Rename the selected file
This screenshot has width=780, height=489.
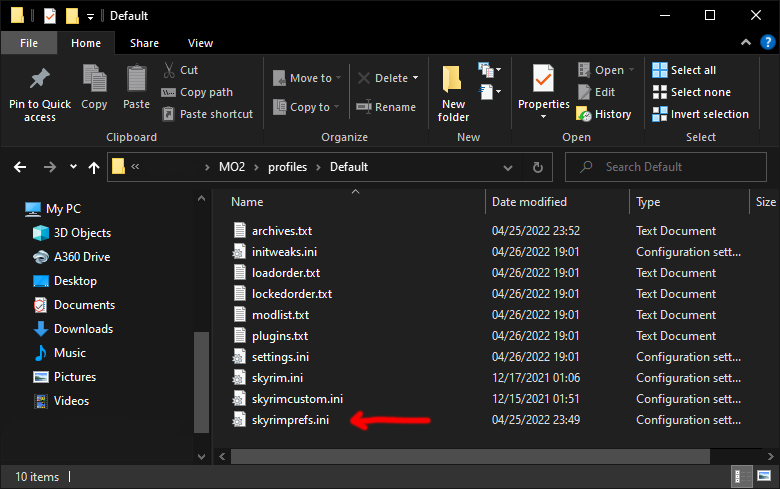coord(386,107)
